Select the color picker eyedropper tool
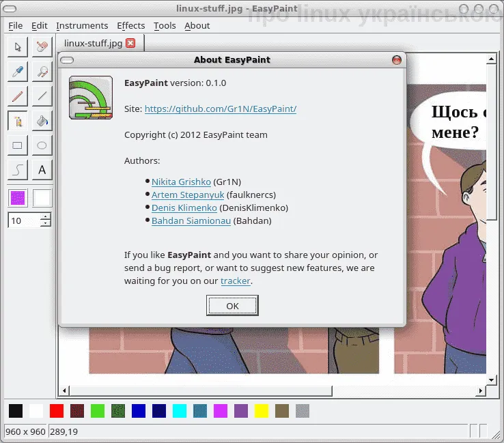Screen dimensions: 504x443 click(x=18, y=71)
